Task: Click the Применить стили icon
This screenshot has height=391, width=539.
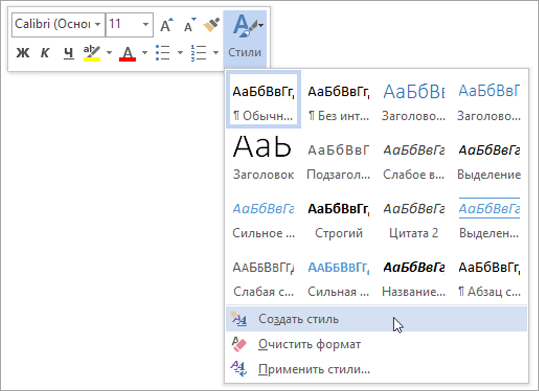Action: 239,369
